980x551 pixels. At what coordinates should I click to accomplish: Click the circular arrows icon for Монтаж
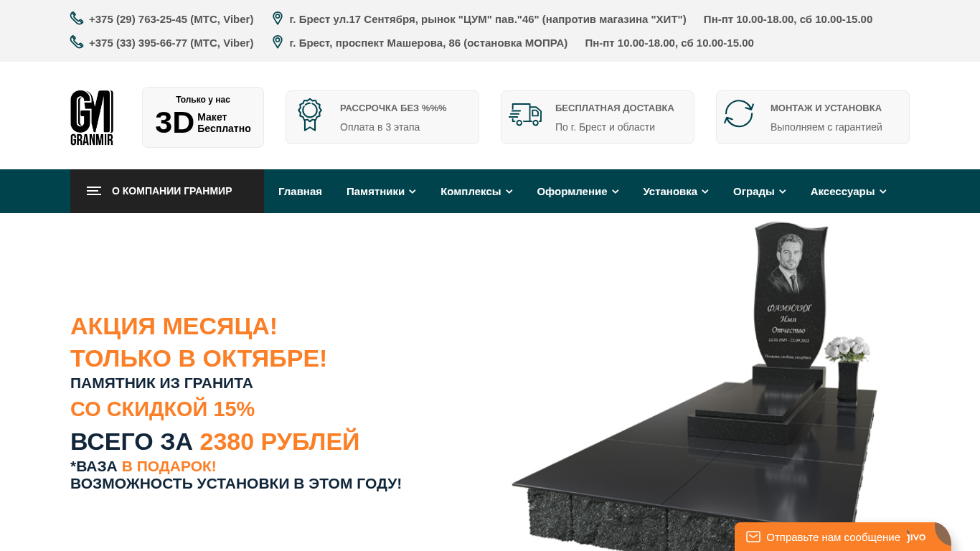coord(739,113)
